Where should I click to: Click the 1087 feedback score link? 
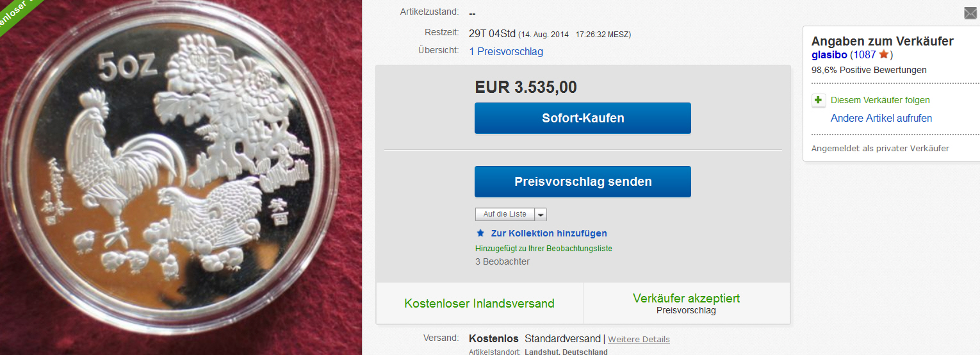(865, 54)
